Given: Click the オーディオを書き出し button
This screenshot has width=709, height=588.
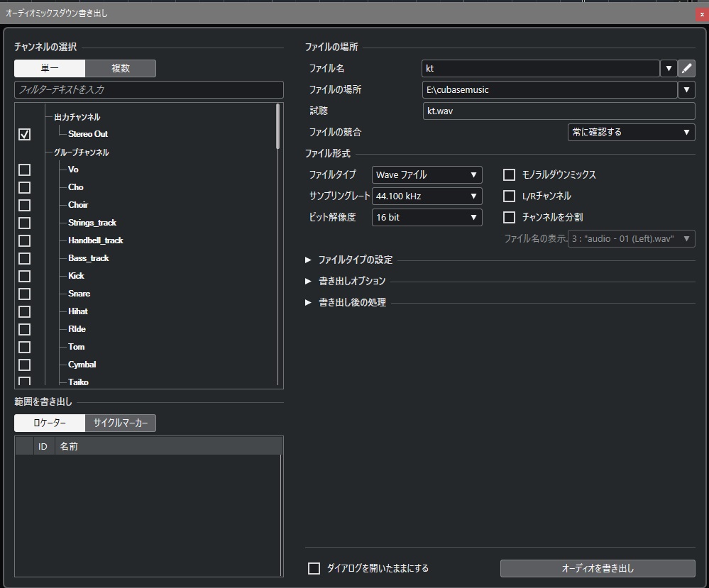Looking at the screenshot, I should [598, 568].
